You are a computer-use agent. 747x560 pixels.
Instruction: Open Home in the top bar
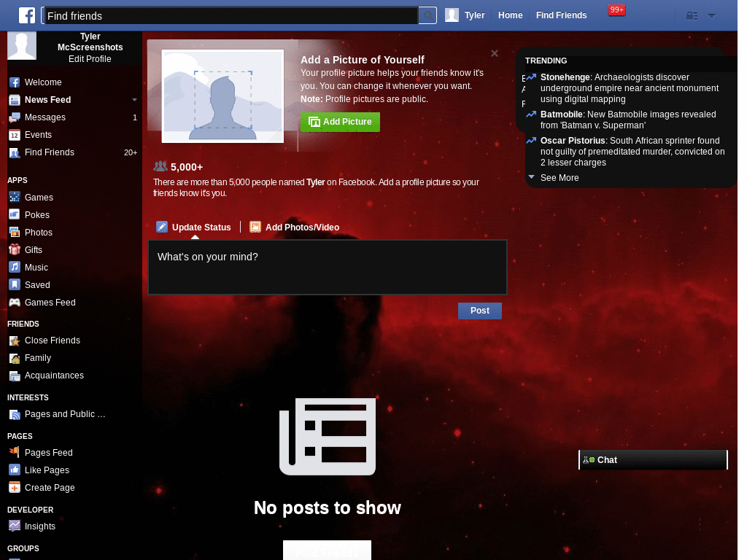pyautogui.click(x=510, y=15)
